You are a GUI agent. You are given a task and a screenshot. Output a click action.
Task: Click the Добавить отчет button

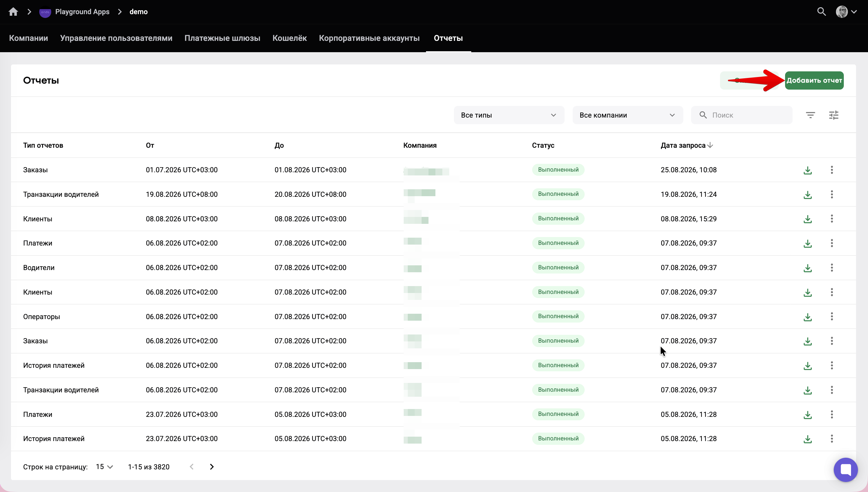pos(814,80)
